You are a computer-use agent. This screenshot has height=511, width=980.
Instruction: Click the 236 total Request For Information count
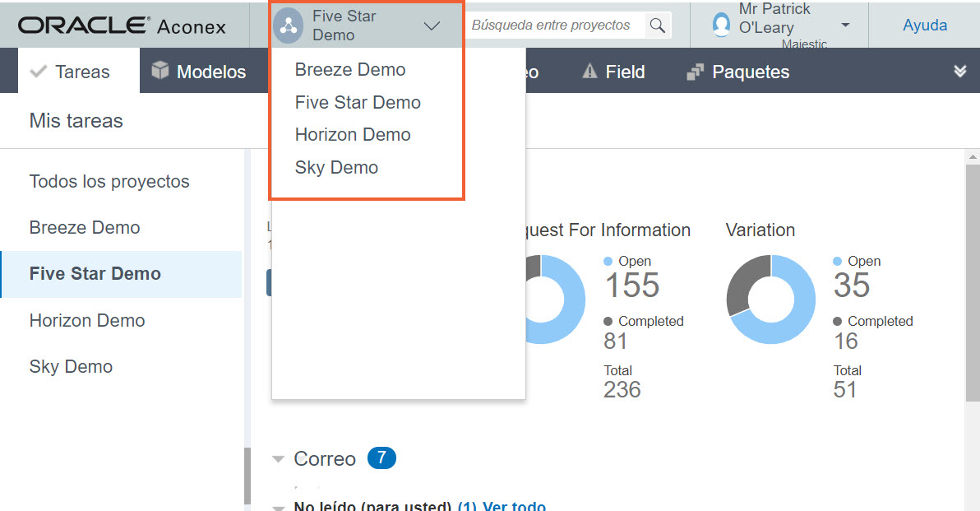click(x=622, y=390)
